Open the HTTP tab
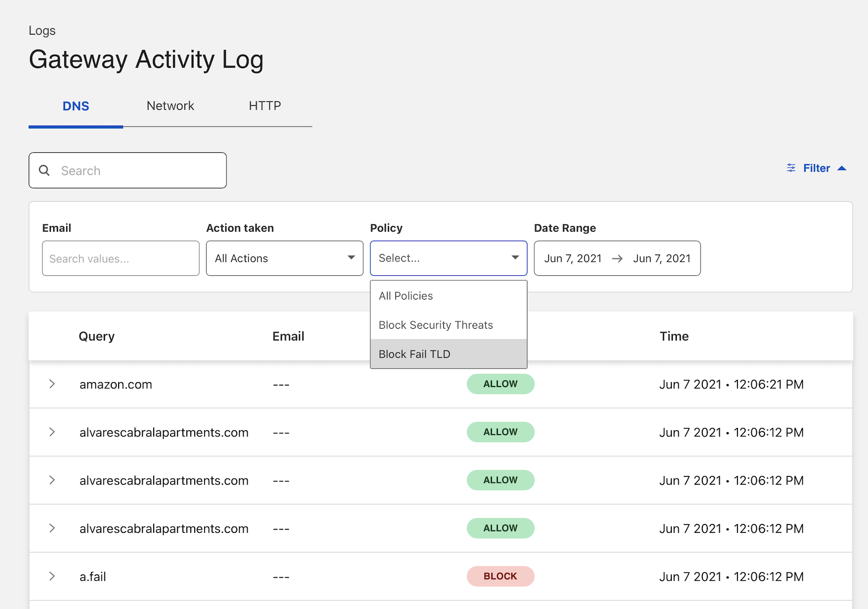Image resolution: width=868 pixels, height=609 pixels. 264,106
